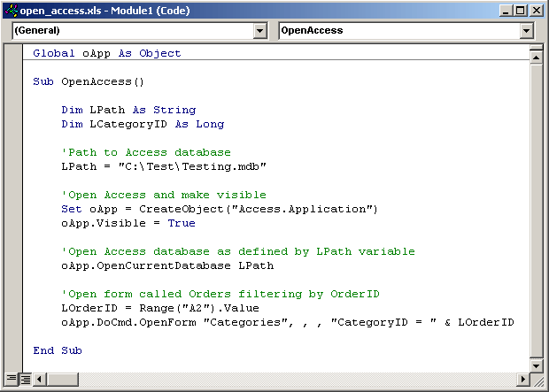Click the horizontal scrollbar thumb
Screen dimensions: 549x392
62,379
